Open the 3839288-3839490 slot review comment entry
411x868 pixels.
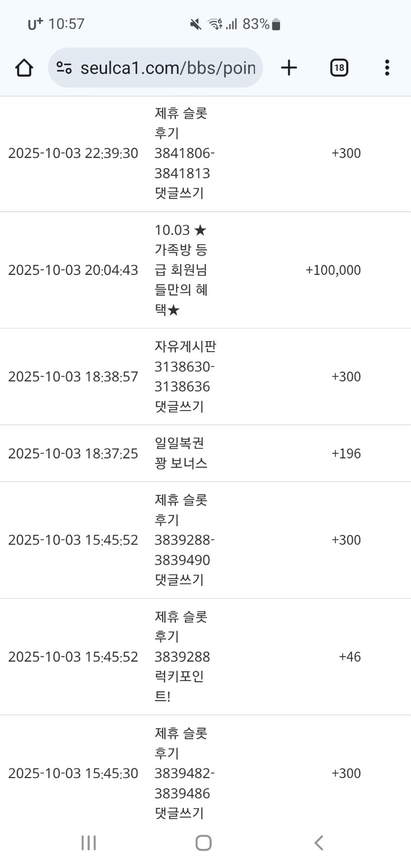point(183,540)
